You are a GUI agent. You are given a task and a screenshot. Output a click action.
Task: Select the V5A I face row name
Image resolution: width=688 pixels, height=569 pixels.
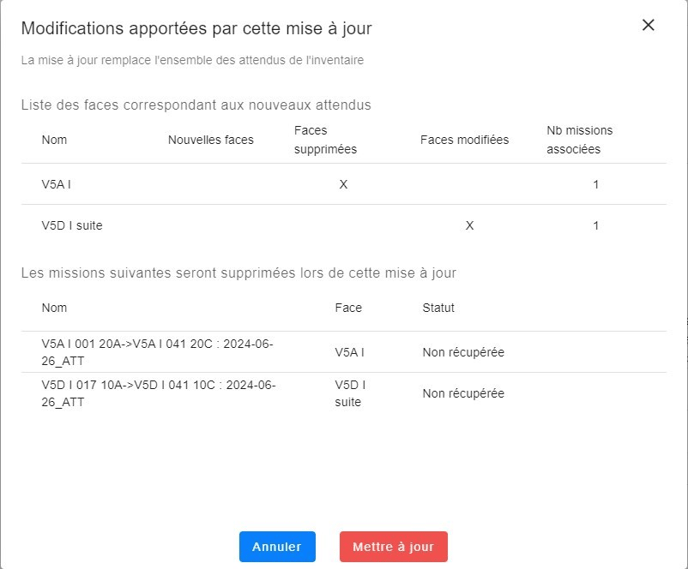pos(56,185)
